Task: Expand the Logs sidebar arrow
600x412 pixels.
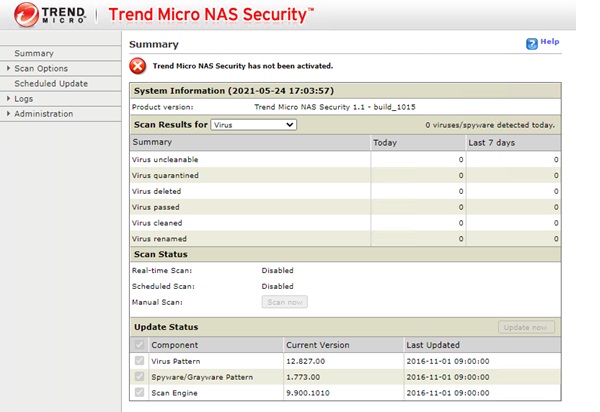Action: (8, 99)
